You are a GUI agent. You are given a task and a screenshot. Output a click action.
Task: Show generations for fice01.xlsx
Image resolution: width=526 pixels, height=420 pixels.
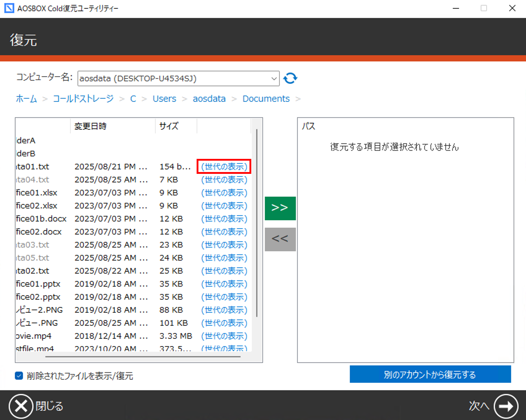pyautogui.click(x=224, y=193)
